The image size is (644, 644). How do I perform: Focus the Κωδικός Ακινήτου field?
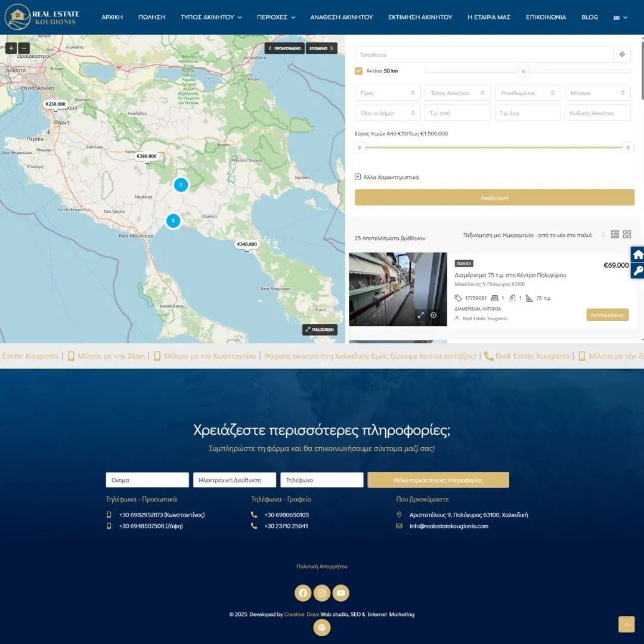(597, 113)
